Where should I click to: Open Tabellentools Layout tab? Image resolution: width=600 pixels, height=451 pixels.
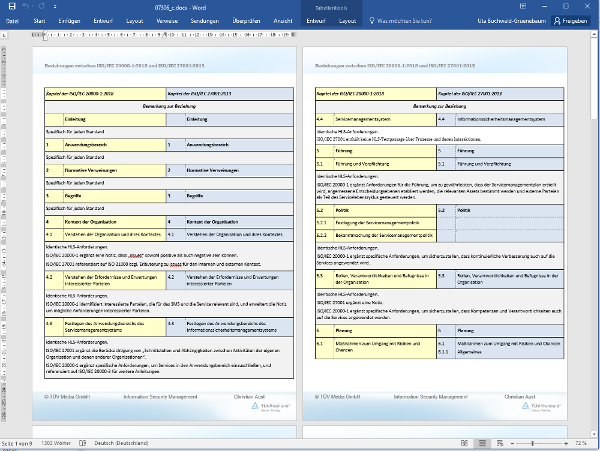pos(347,21)
